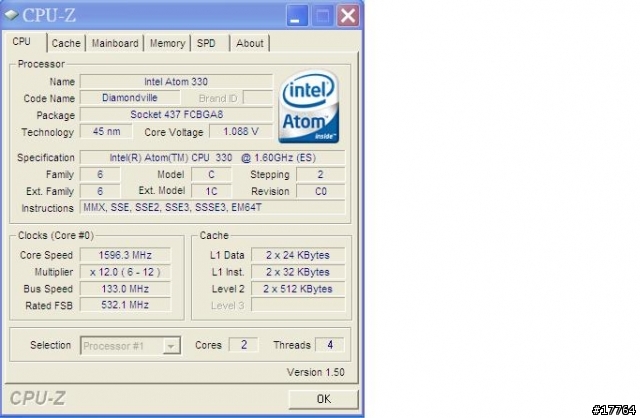Click the Multiplier value x 12.0
640x418 pixels.
point(125,272)
